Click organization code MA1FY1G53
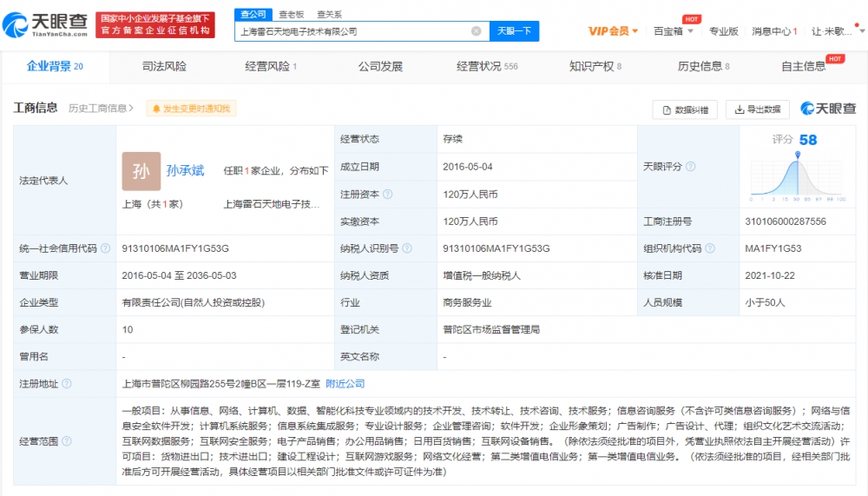 [773, 248]
